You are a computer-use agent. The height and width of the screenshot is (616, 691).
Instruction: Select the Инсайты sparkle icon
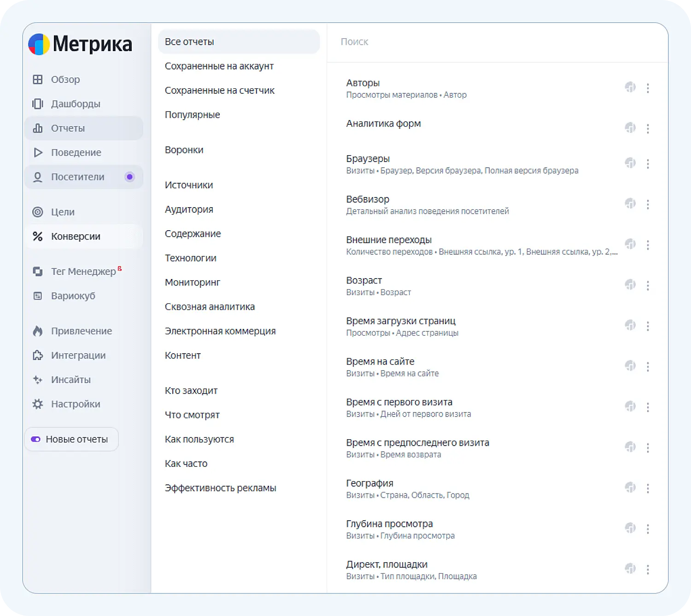pyautogui.click(x=38, y=380)
